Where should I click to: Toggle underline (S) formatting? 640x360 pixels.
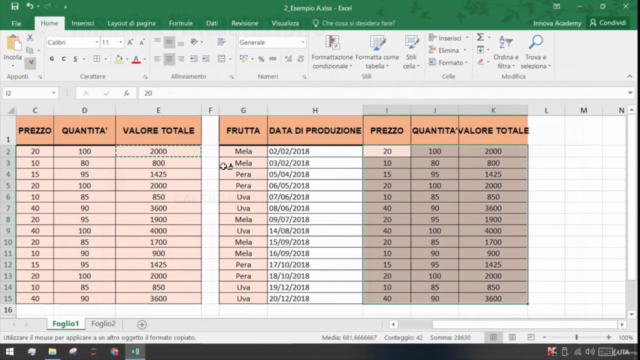(x=75, y=59)
